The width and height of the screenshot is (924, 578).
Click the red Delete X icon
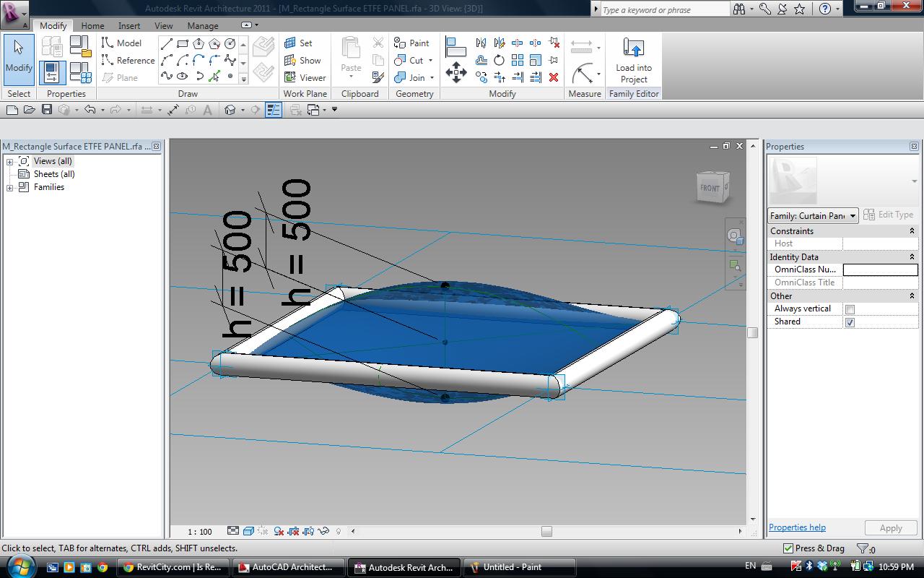pos(554,77)
